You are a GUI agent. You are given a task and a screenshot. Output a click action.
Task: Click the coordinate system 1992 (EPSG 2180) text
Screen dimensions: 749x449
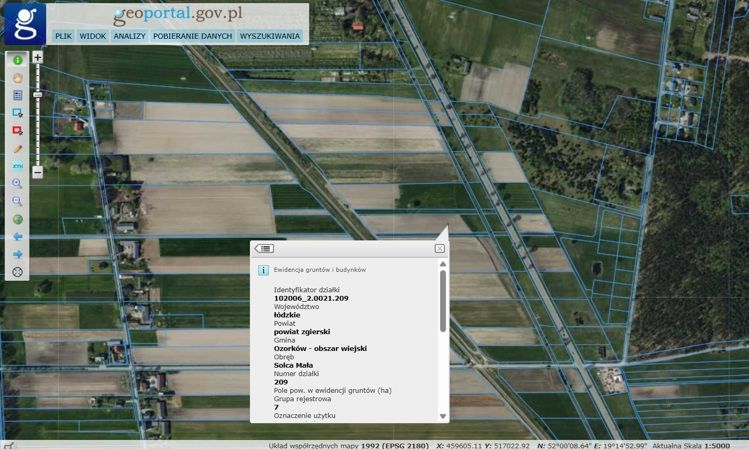(x=395, y=446)
